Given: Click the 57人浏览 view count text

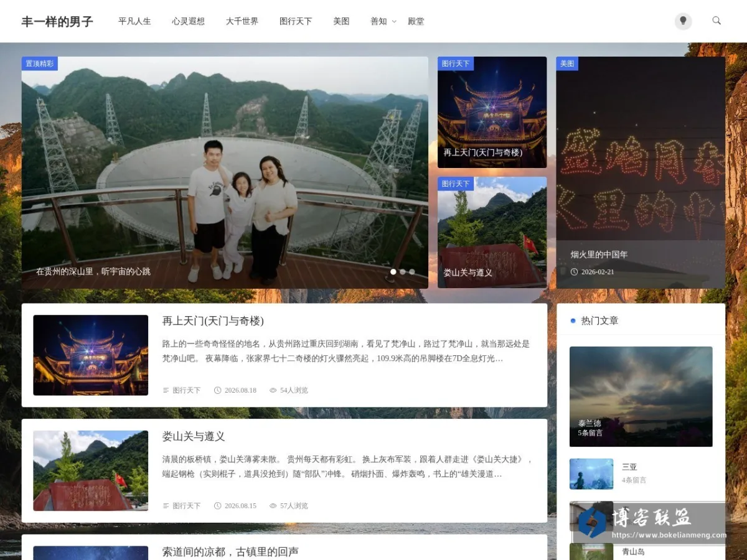Looking at the screenshot, I should click(294, 506).
